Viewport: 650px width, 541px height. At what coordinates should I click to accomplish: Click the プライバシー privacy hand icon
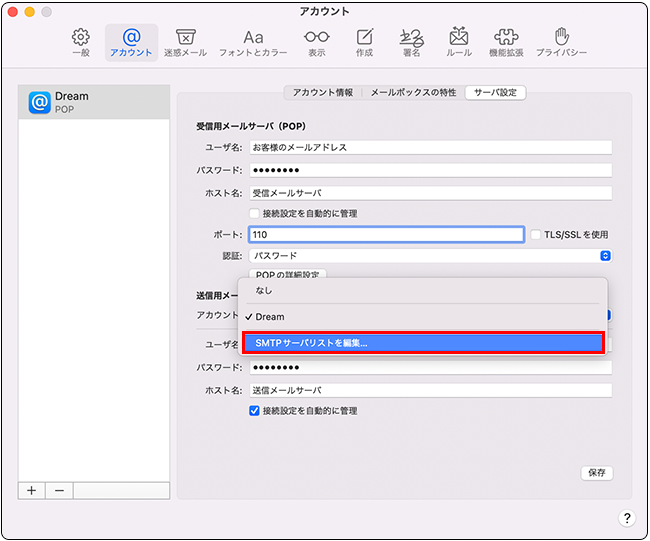pyautogui.click(x=561, y=42)
